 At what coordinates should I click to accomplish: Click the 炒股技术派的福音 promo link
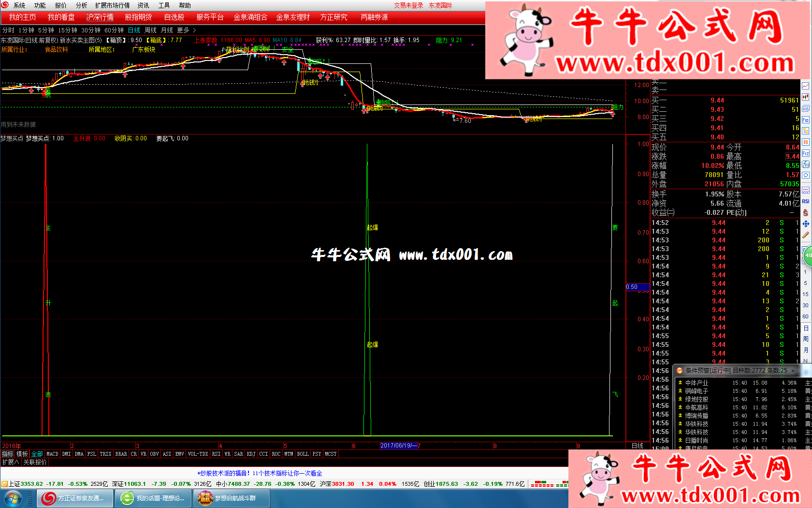(x=260, y=473)
